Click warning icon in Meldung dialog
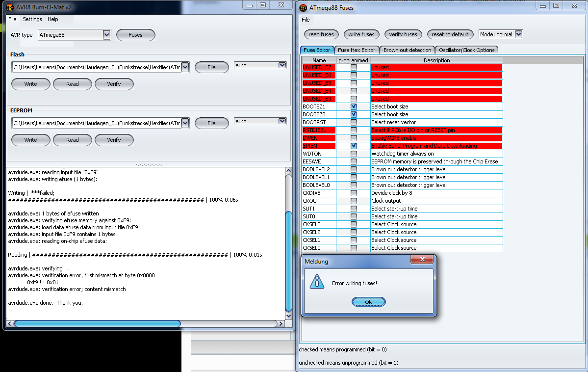This screenshot has height=372, width=588. [317, 281]
